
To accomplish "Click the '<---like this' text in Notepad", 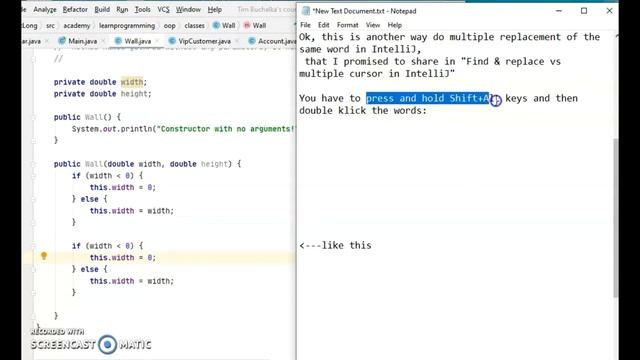I will coord(335,245).
